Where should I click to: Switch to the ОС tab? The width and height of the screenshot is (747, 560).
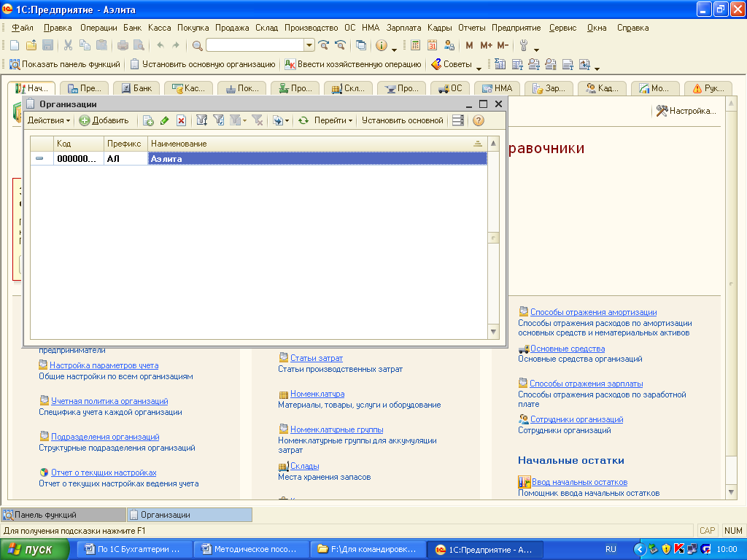click(450, 88)
